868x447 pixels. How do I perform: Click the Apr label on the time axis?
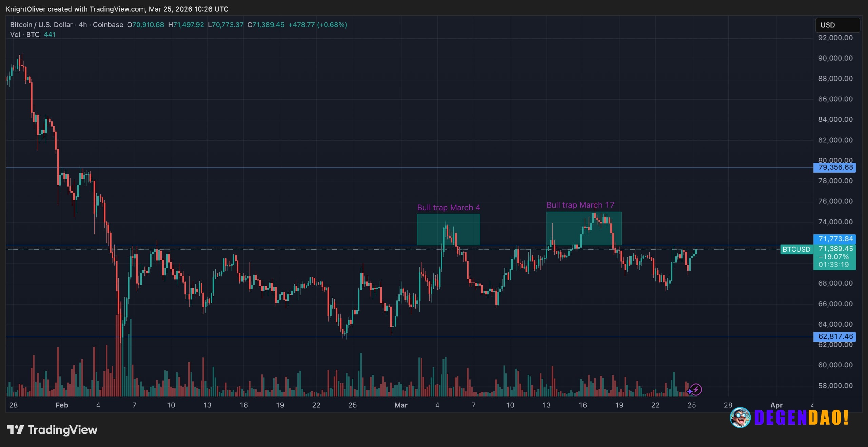coord(776,405)
